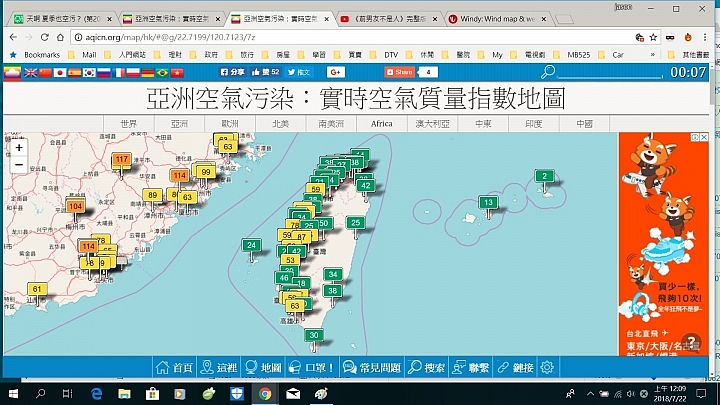Select the Brazil flag language

tap(162, 73)
